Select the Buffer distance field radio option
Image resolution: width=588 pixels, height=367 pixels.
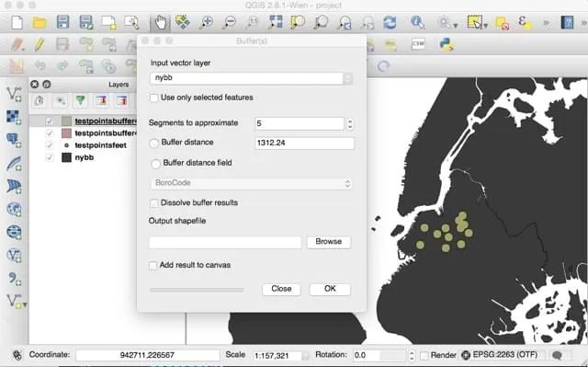pos(155,164)
